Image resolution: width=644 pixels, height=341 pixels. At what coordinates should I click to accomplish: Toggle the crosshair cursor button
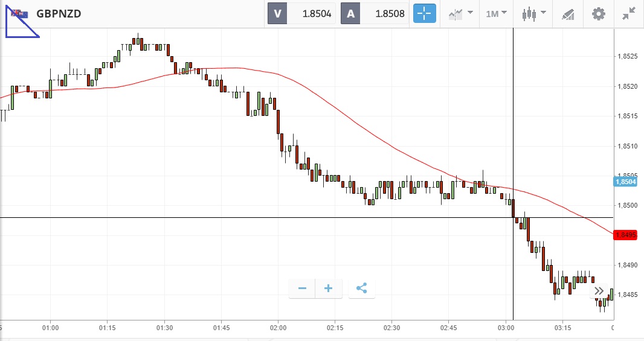(424, 13)
